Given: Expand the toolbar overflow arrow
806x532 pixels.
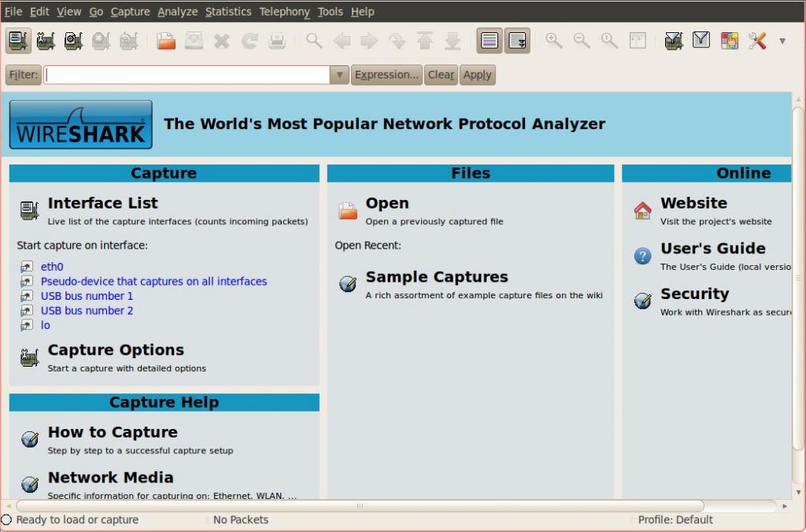Looking at the screenshot, I should (x=782, y=41).
